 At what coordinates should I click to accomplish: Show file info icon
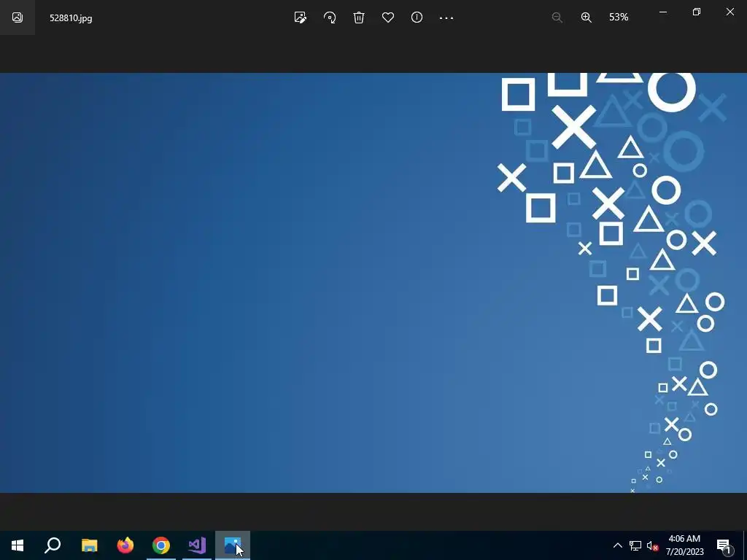pos(417,17)
